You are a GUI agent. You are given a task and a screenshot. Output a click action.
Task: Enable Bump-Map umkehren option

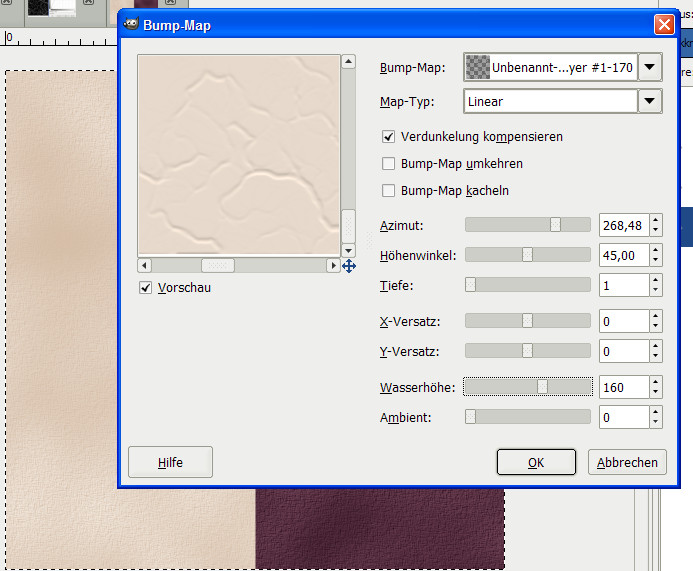[x=389, y=163]
